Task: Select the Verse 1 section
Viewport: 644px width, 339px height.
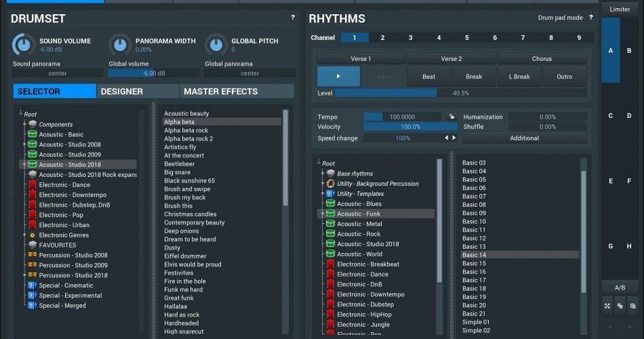Action: coord(361,59)
